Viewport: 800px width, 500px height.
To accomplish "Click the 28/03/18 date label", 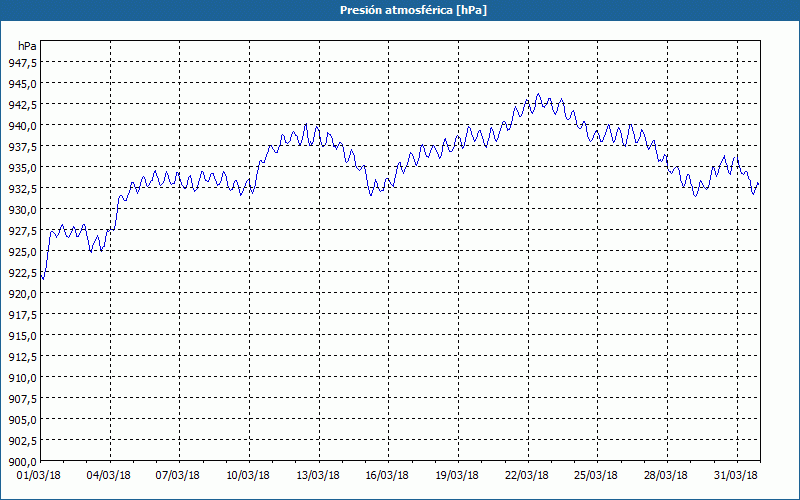I will click(x=666, y=475).
